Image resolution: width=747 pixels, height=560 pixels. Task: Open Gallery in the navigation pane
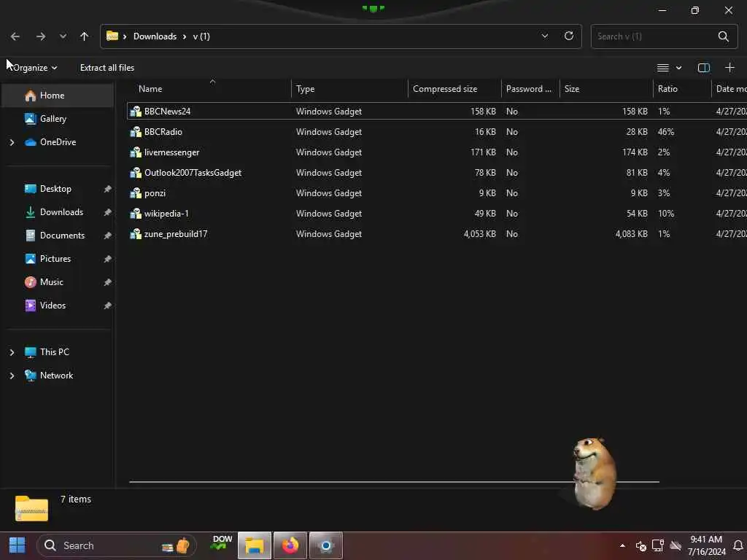pyautogui.click(x=58, y=119)
